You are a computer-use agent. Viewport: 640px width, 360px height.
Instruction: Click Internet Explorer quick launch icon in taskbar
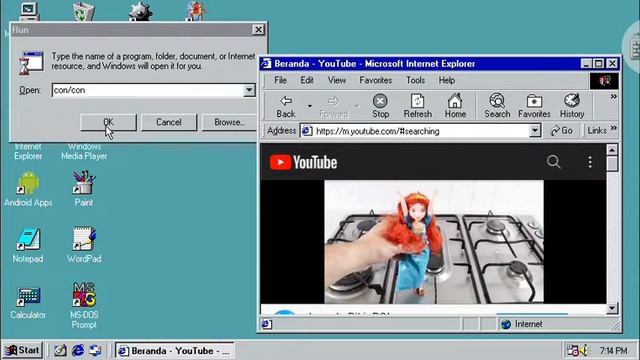pyautogui.click(x=78, y=350)
